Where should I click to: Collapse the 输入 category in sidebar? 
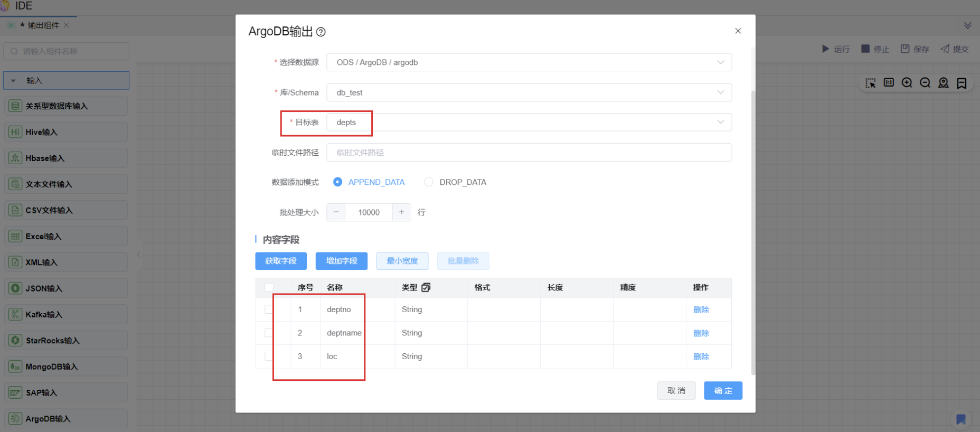point(13,81)
